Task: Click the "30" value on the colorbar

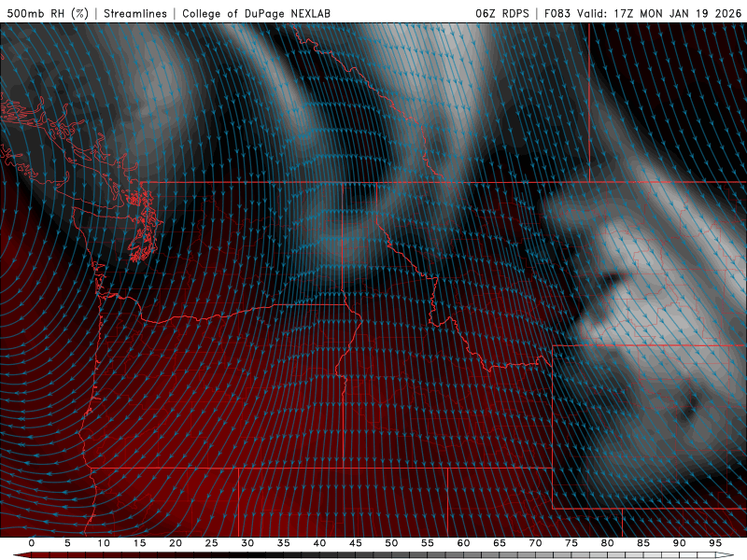Action: pyautogui.click(x=247, y=543)
